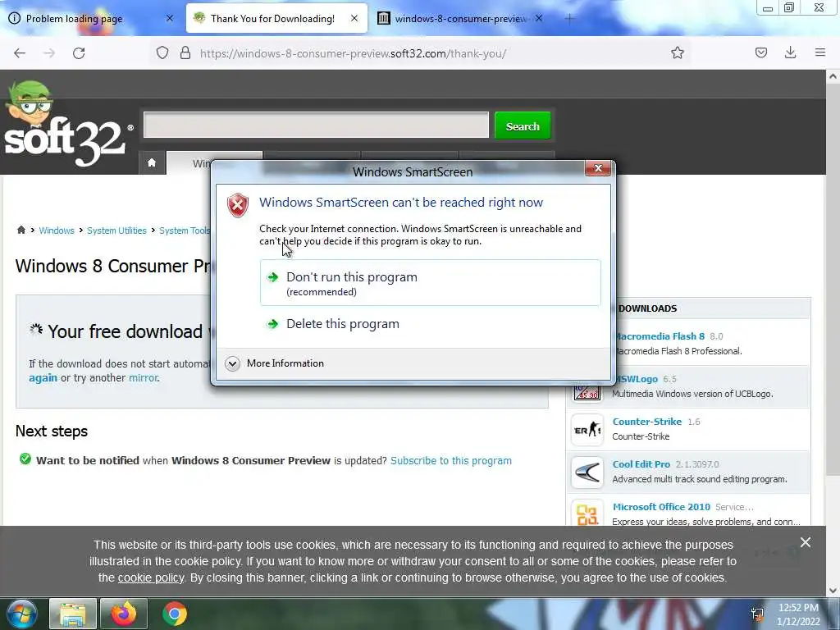Open the Save to Pocket icon

[760, 52]
